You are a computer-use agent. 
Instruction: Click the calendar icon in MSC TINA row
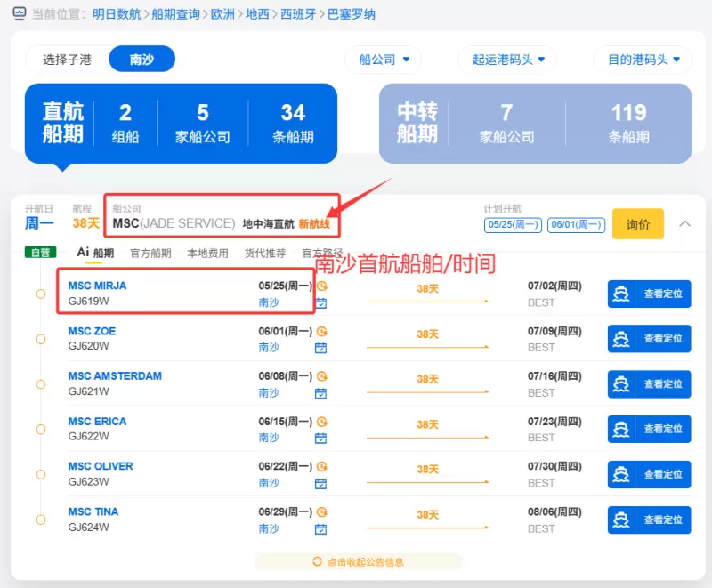click(321, 529)
